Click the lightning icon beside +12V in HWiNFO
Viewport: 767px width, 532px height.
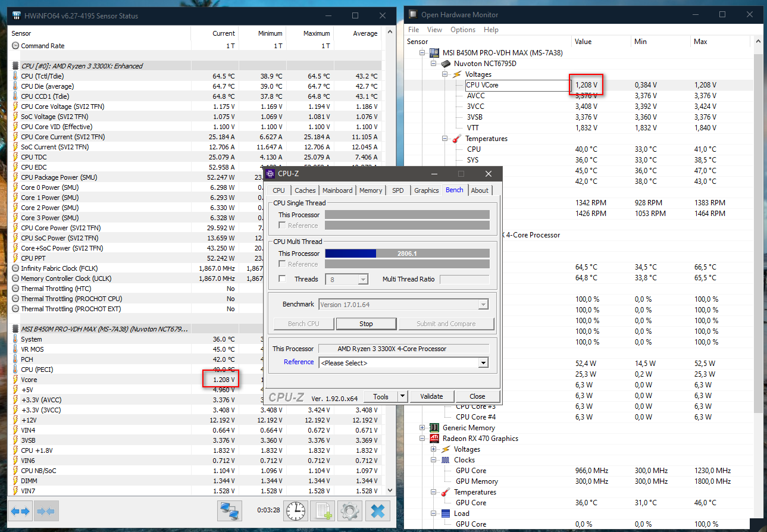click(15, 420)
